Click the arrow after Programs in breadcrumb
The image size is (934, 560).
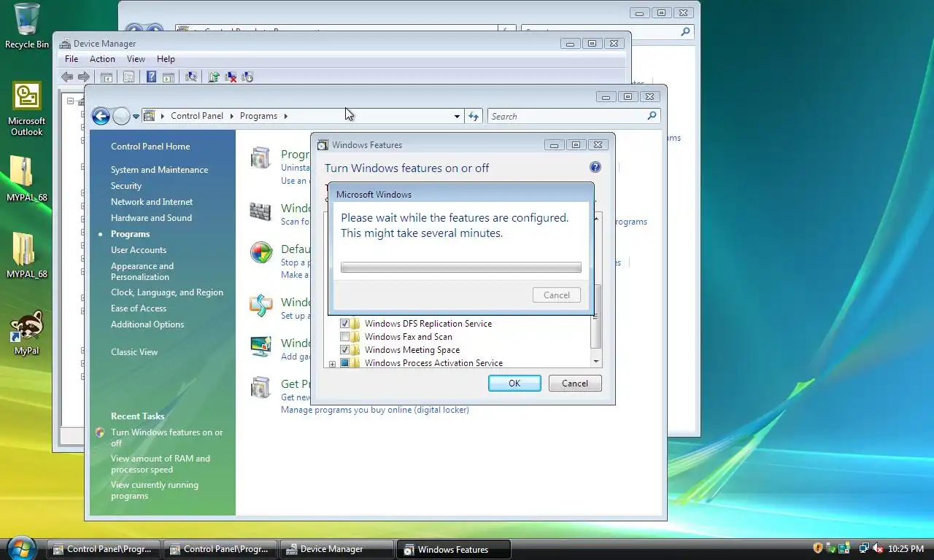(x=286, y=116)
